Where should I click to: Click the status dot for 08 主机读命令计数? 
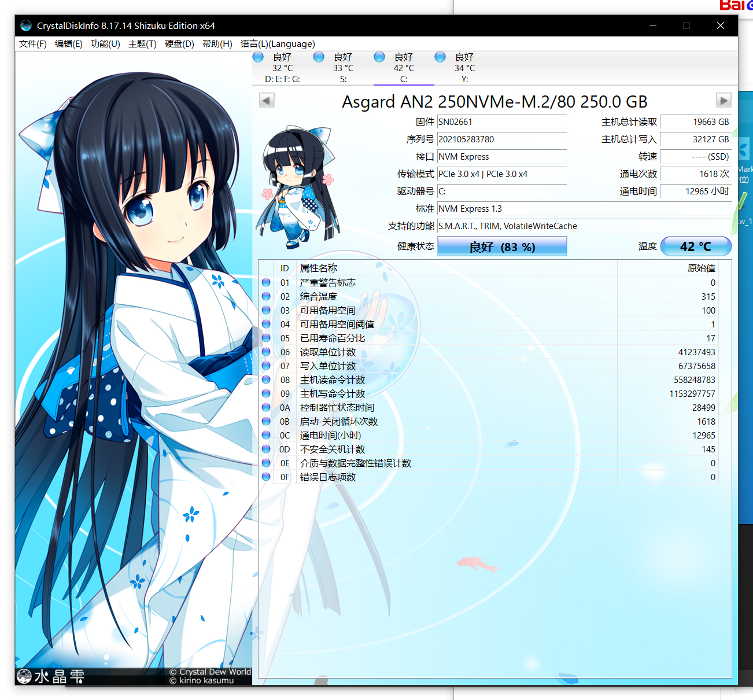(266, 380)
